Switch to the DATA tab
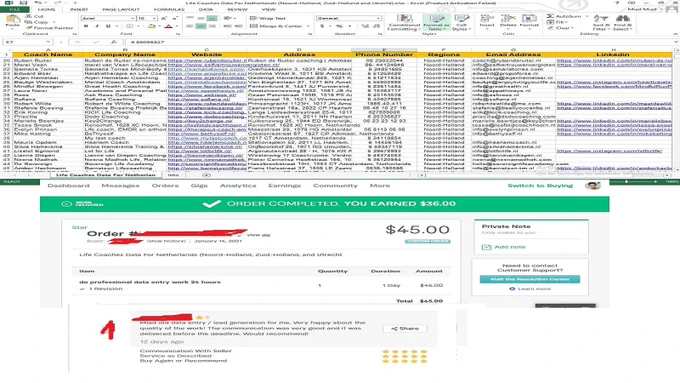680x383 pixels. (206, 9)
